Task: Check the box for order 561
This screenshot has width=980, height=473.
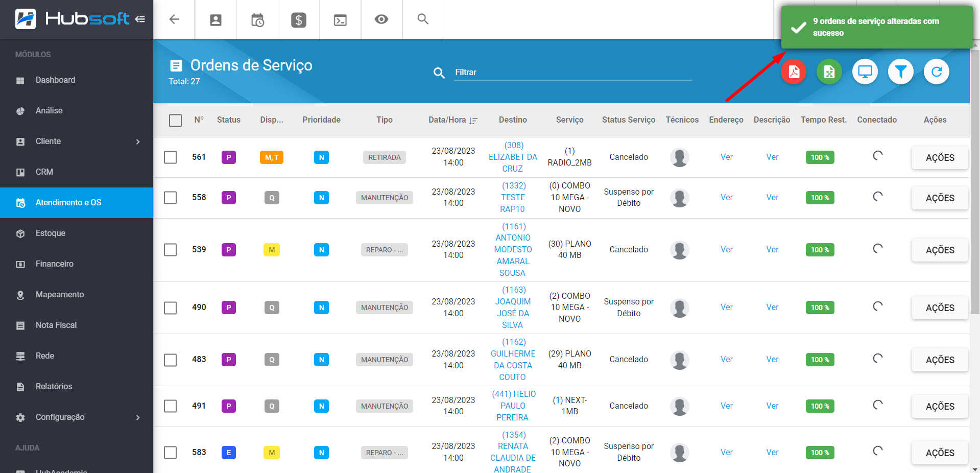Action: pyautogui.click(x=171, y=157)
